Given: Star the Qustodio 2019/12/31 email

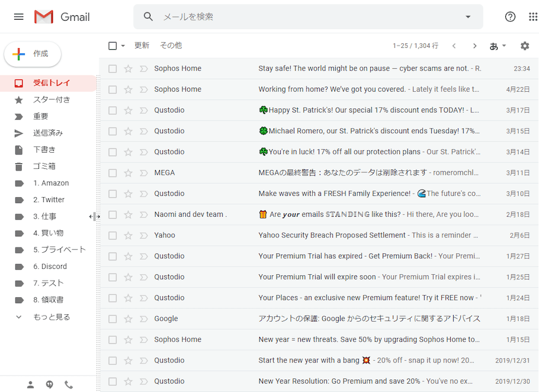Looking at the screenshot, I should (128, 361).
